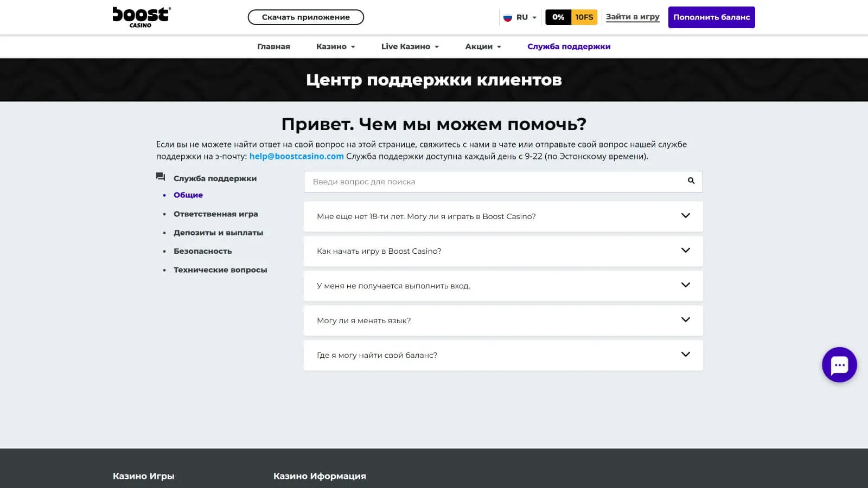Open the Служба поддержки menu item
This screenshot has width=868, height=488.
(569, 47)
